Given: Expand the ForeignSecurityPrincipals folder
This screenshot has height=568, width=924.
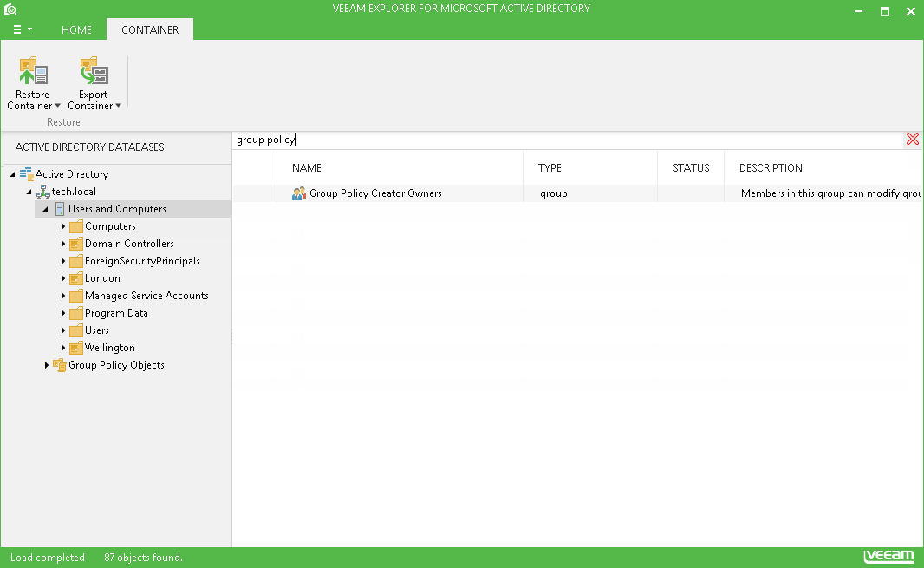Looking at the screenshot, I should (63, 261).
